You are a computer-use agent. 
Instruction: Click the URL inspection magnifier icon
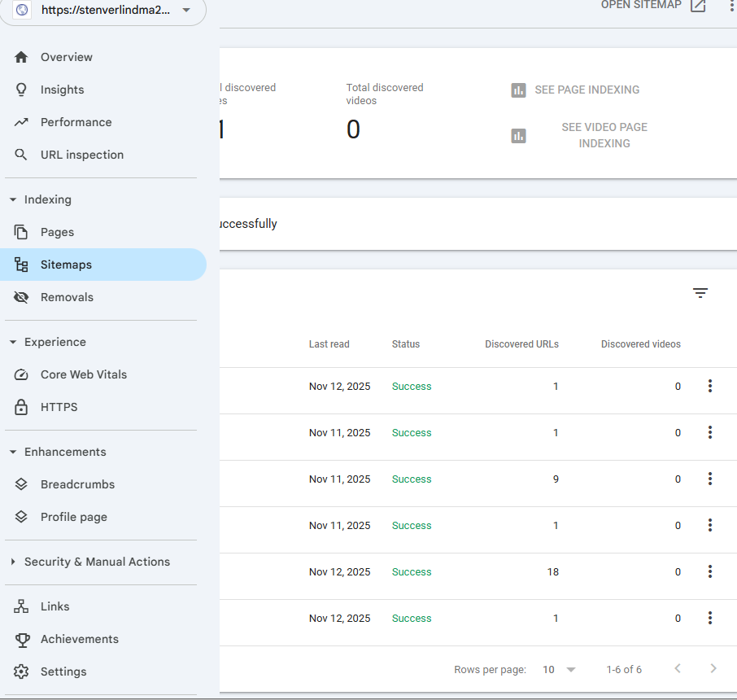22,155
